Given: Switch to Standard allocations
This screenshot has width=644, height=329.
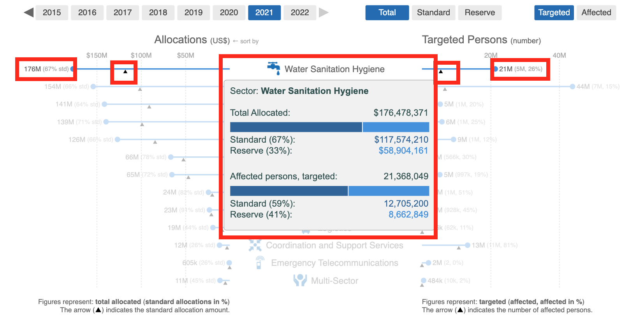Looking at the screenshot, I should (x=433, y=12).
